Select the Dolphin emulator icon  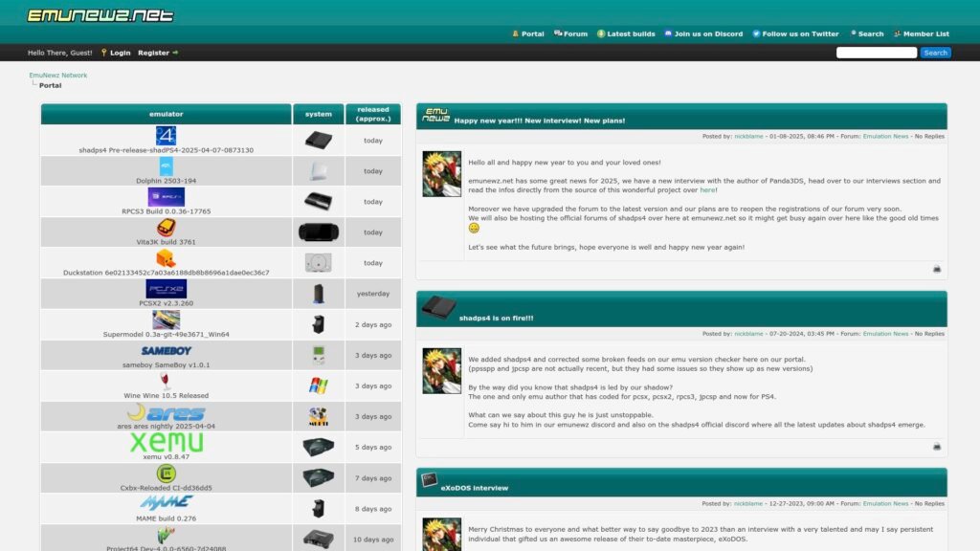[166, 166]
